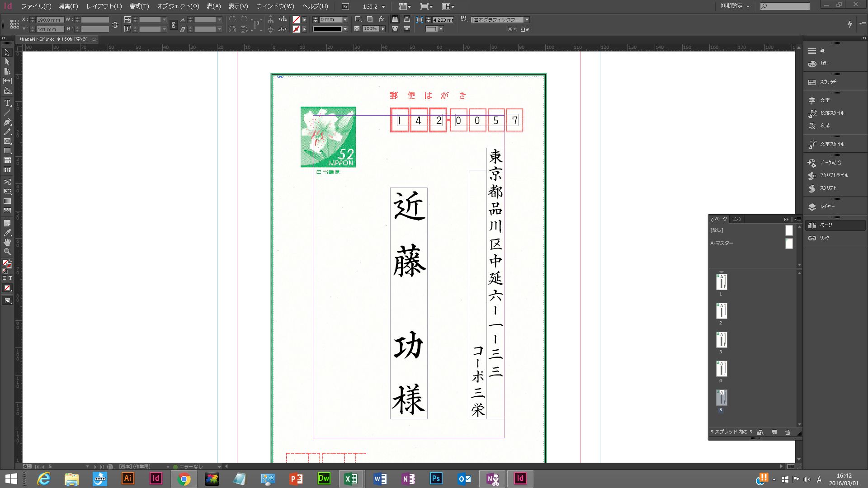868x488 pixels.
Task: Select the Zoom magnifier tool
Action: coord(7,252)
